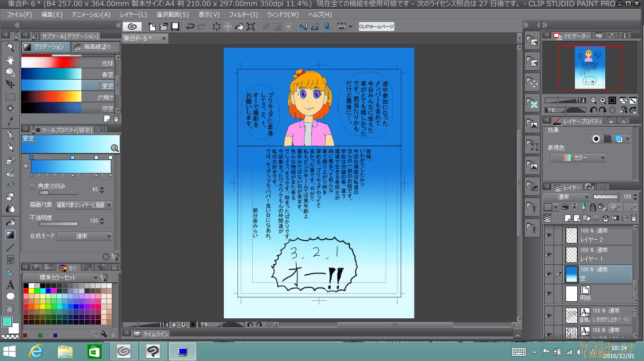The width and height of the screenshot is (644, 361).
Task: Expand the 標準カラーセット dropdown
Action: [x=61, y=278]
